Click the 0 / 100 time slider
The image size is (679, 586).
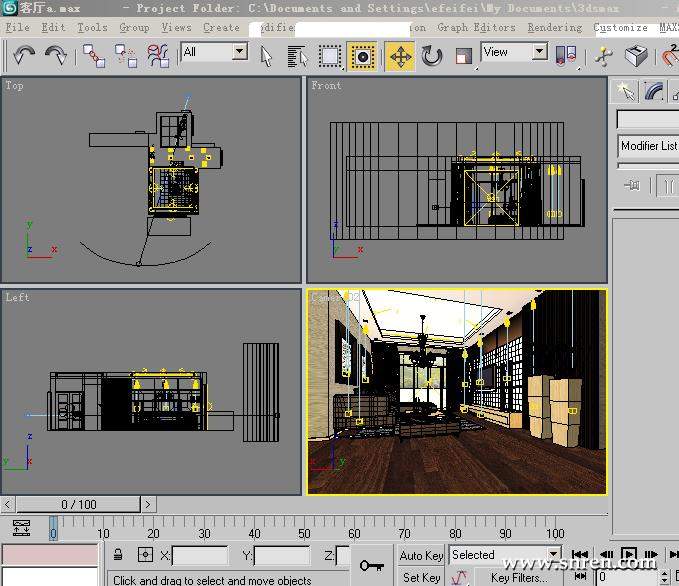79,505
